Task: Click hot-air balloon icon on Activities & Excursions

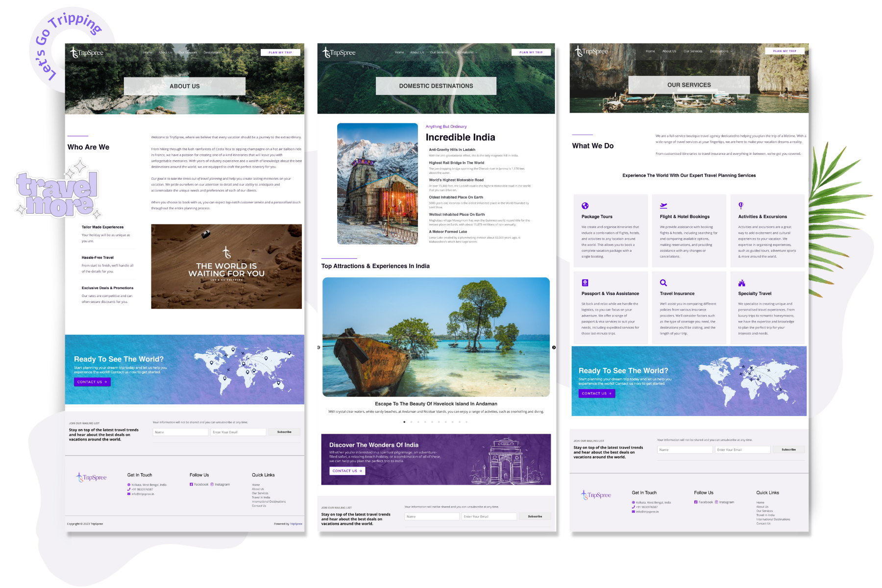Action: (741, 206)
